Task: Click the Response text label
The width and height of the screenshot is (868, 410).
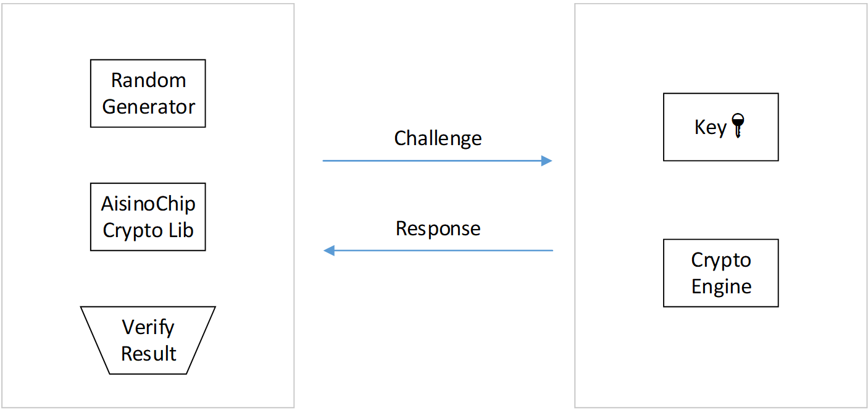Action: [x=438, y=228]
